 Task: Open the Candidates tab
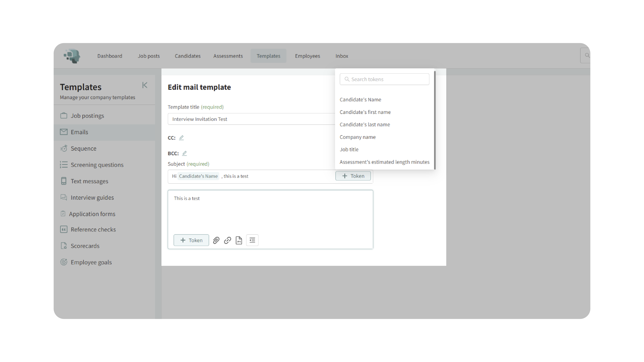click(x=188, y=56)
